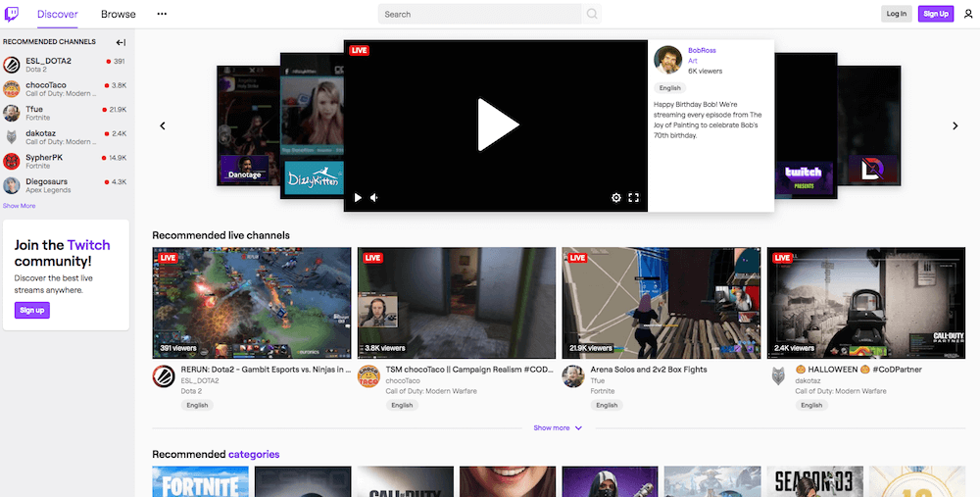Click the English tag on BobRoss
980x497 pixels.
tap(669, 88)
